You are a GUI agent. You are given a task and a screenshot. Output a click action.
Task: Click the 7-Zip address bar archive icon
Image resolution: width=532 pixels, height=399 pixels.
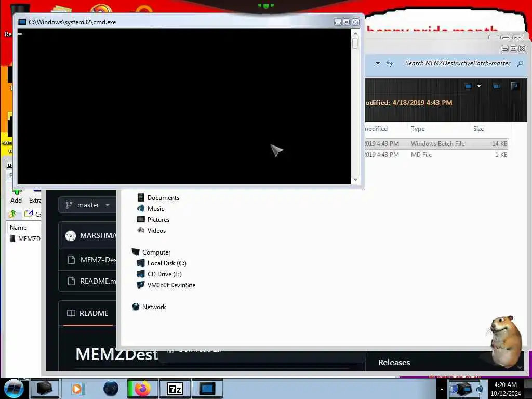[x=29, y=214]
